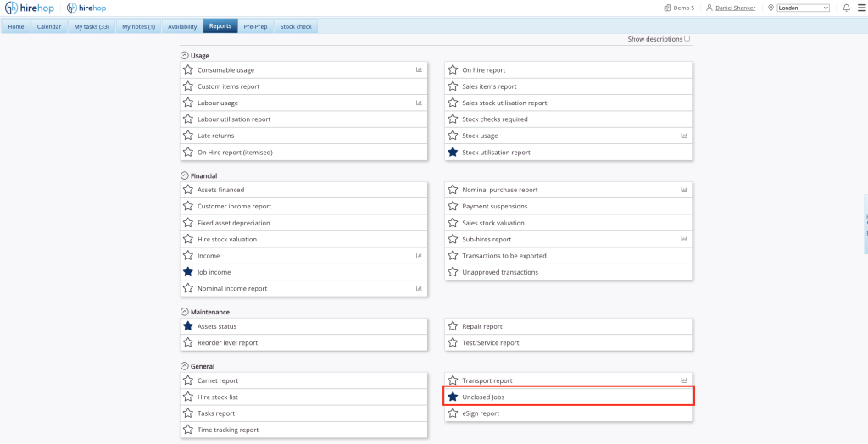Click chart icon on Sub-hires report

684,239
